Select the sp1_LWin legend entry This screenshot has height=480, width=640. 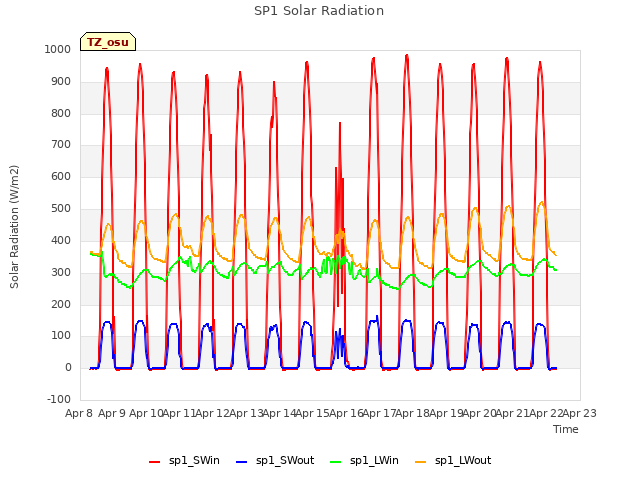pos(364,460)
